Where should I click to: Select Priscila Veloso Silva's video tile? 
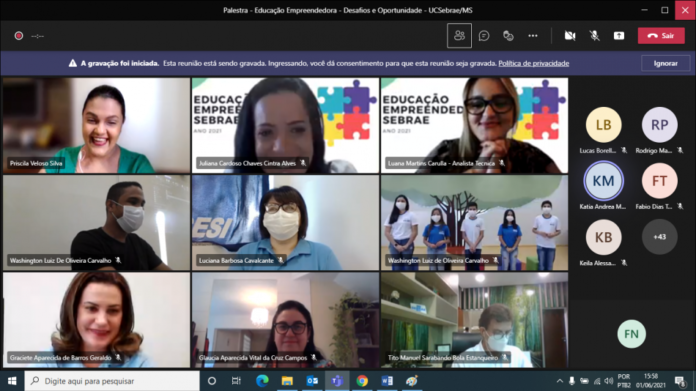click(96, 126)
